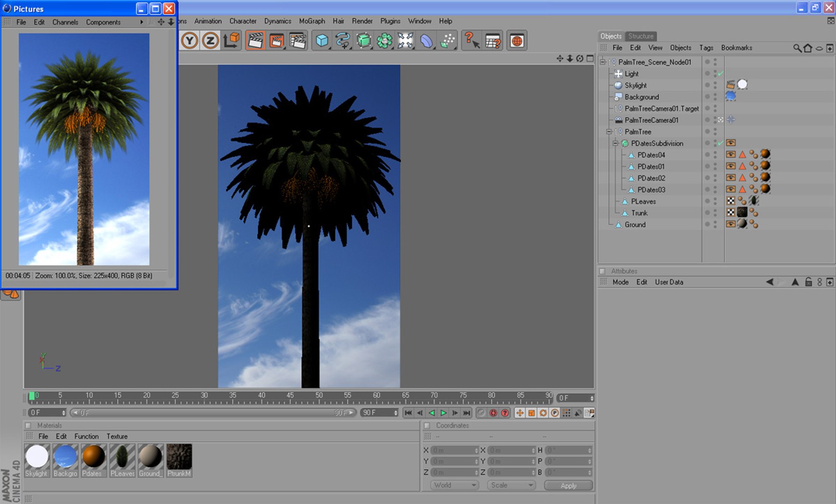Click Render to Picture Viewer icon
The width and height of the screenshot is (836, 504).
[x=276, y=41]
